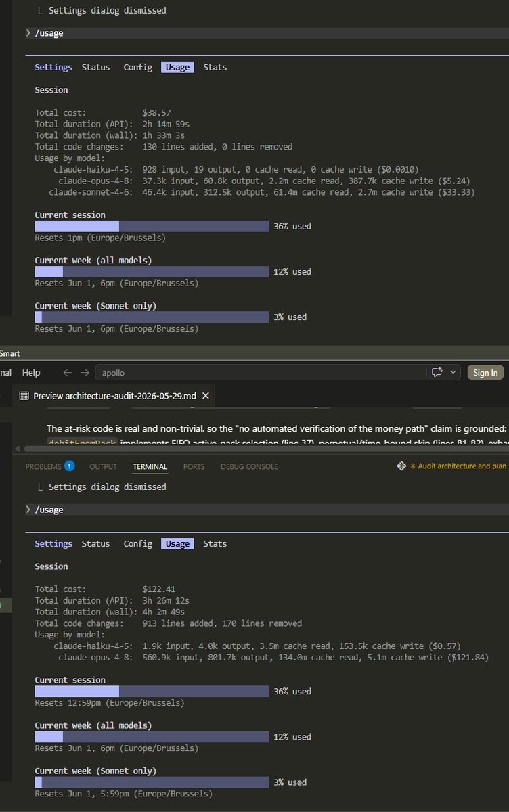
Task: Focus the apollo command center search box
Action: (259, 372)
